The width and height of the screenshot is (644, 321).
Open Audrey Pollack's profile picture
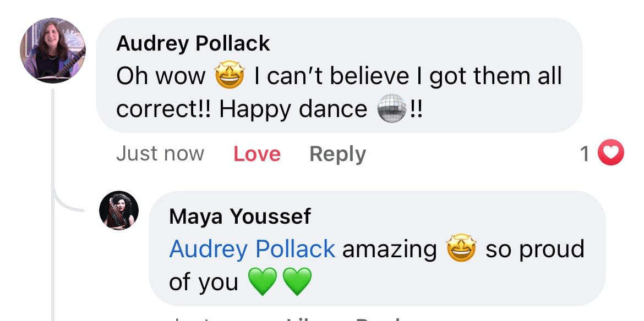[53, 51]
